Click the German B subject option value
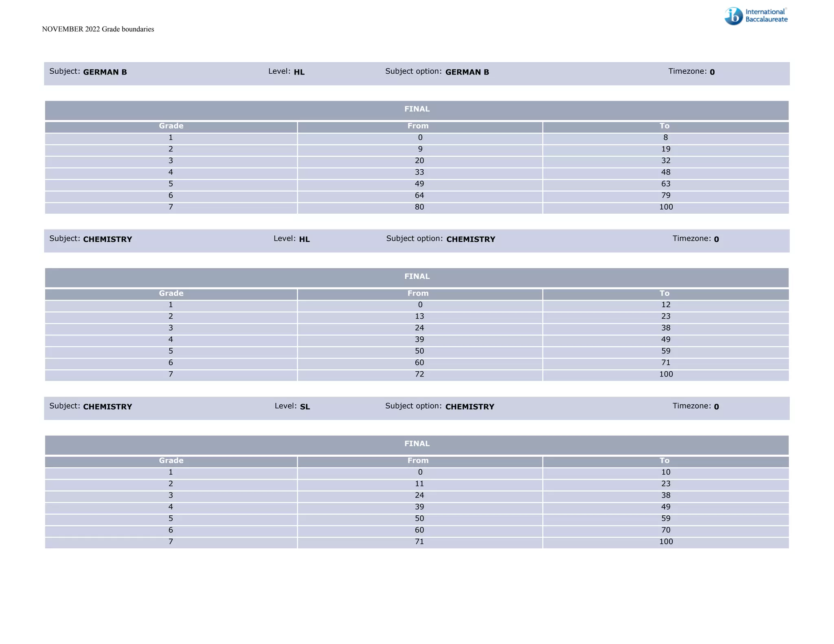The height and width of the screenshot is (644, 834). click(x=467, y=72)
